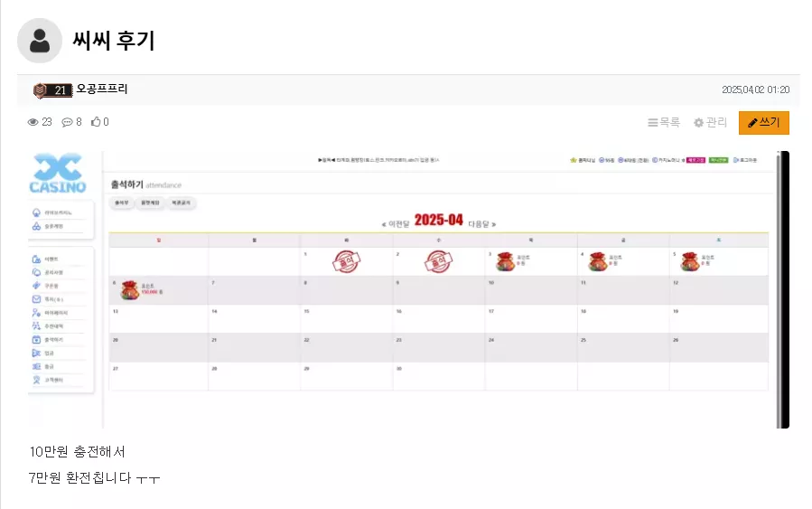
Task: Click the orange 쓰기 write button
Action: click(764, 123)
